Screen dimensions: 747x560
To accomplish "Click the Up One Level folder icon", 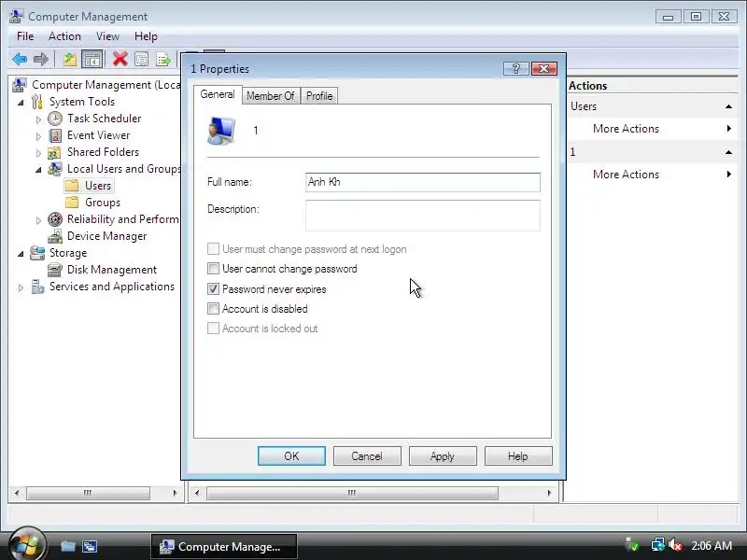I will pos(70,60).
